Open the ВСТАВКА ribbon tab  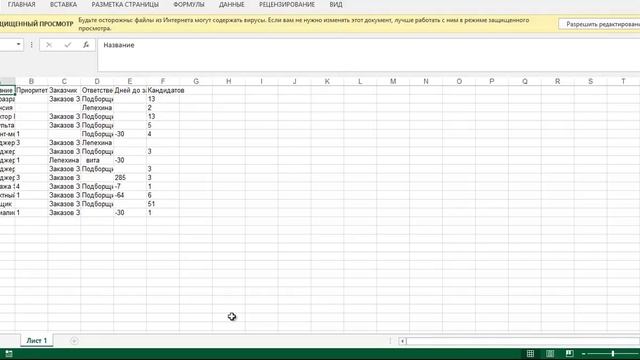[63, 4]
